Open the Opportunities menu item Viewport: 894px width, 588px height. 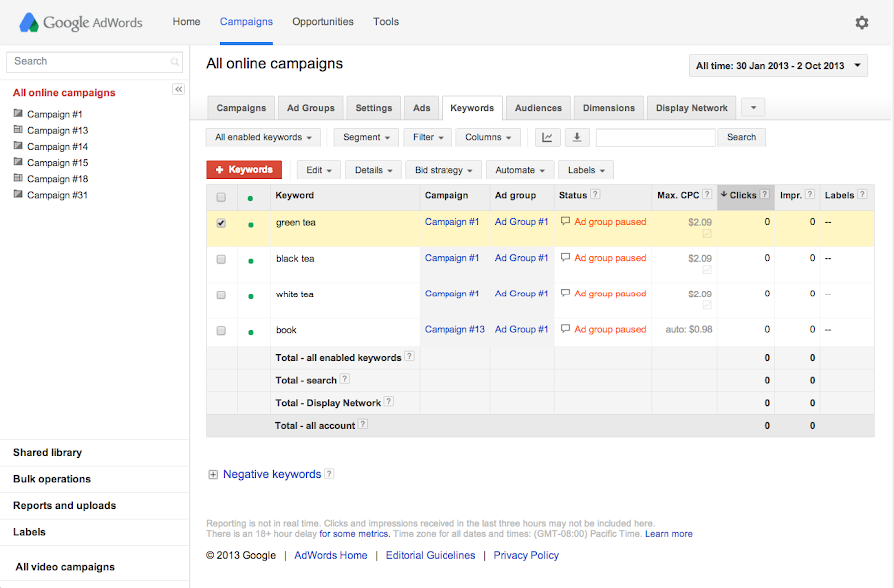322,22
